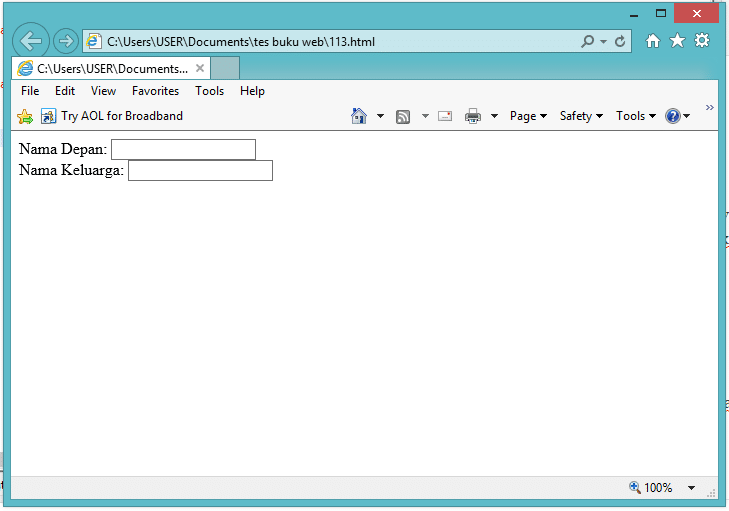Click the zoom magnifier icon in the status bar

click(x=635, y=487)
